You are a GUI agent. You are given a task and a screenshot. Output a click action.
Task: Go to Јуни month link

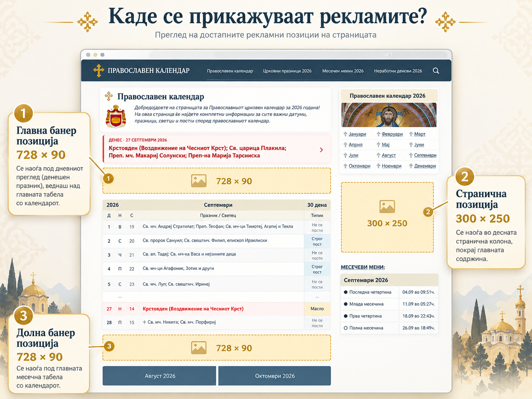(419, 145)
